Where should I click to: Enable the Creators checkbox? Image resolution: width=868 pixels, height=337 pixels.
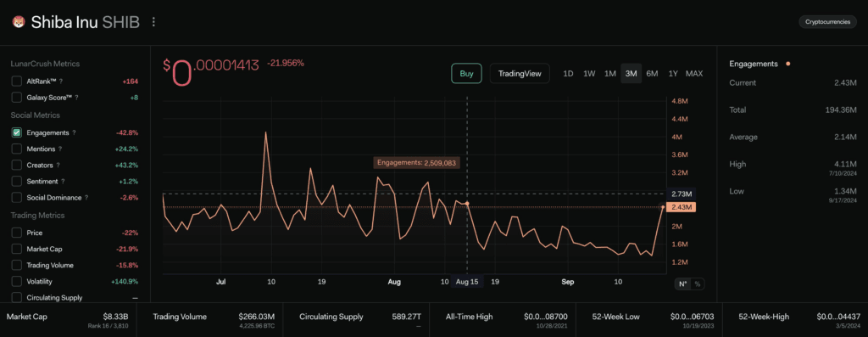point(17,166)
